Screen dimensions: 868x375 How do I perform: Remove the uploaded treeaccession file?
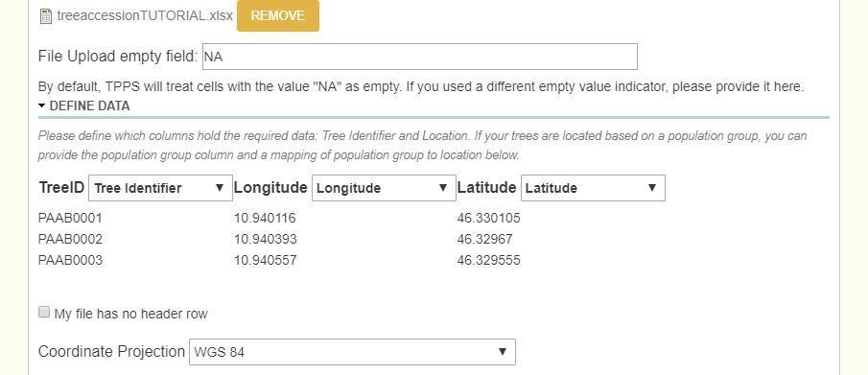point(278,15)
